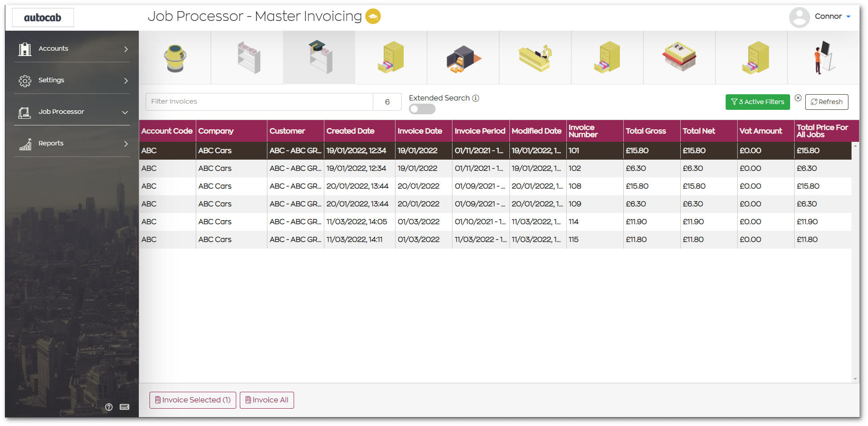Select invoice number 102 row
The image size is (868, 426).
pos(495,169)
